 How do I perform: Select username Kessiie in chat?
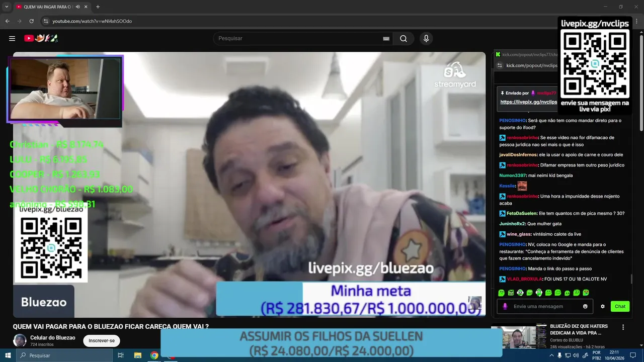pyautogui.click(x=507, y=186)
